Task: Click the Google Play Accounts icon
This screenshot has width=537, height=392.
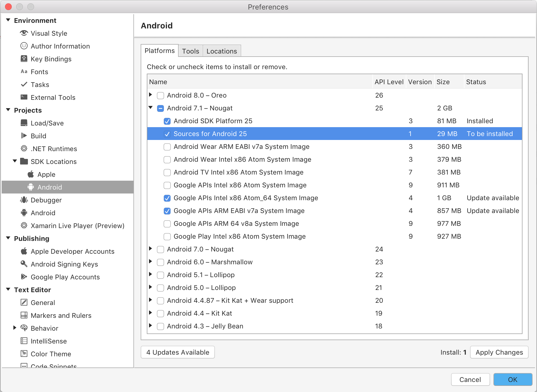Action: coord(24,277)
